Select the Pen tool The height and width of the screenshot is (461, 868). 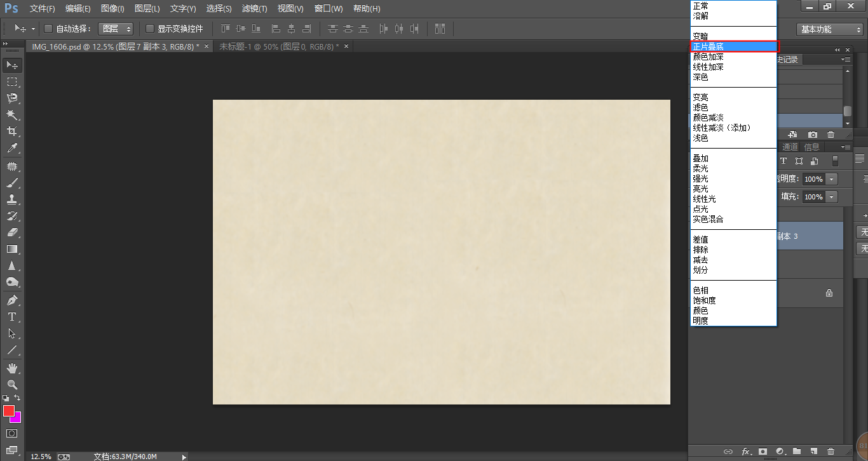tap(12, 300)
